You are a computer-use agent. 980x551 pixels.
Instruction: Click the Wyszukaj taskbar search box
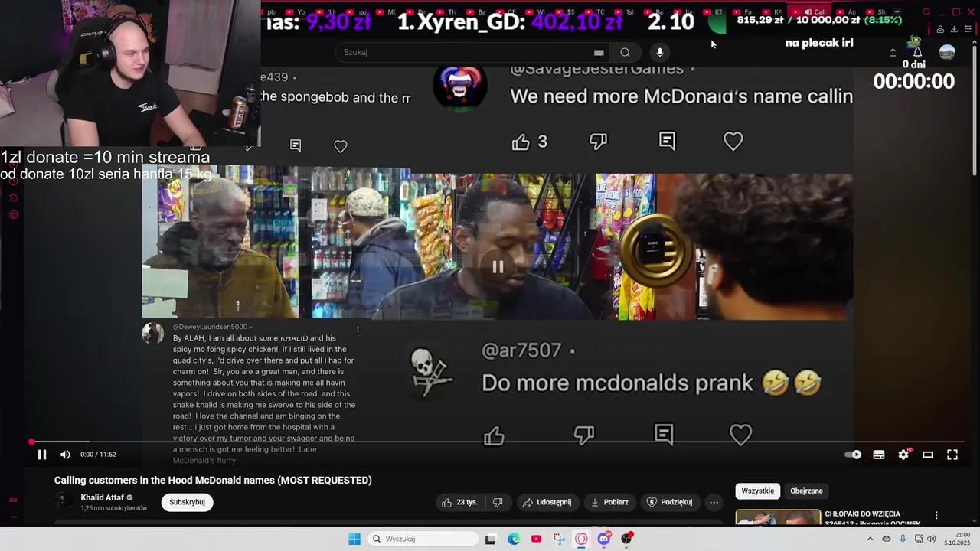click(x=423, y=539)
